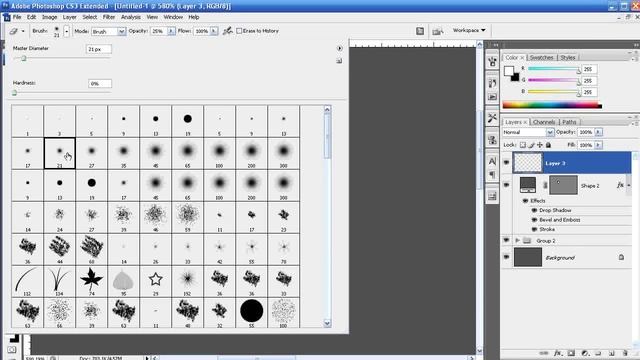Viewport: 640px width, 360px height.
Task: Pick a color from spectrum ramp
Action: click(552, 105)
